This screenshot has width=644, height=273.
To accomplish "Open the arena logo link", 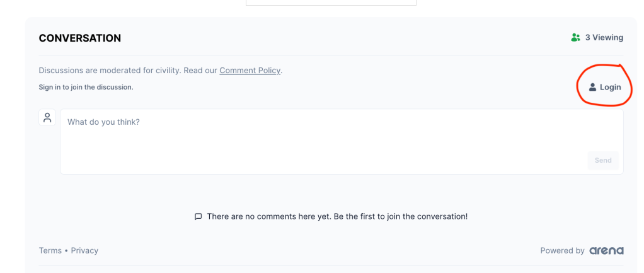I will click(x=607, y=251).
